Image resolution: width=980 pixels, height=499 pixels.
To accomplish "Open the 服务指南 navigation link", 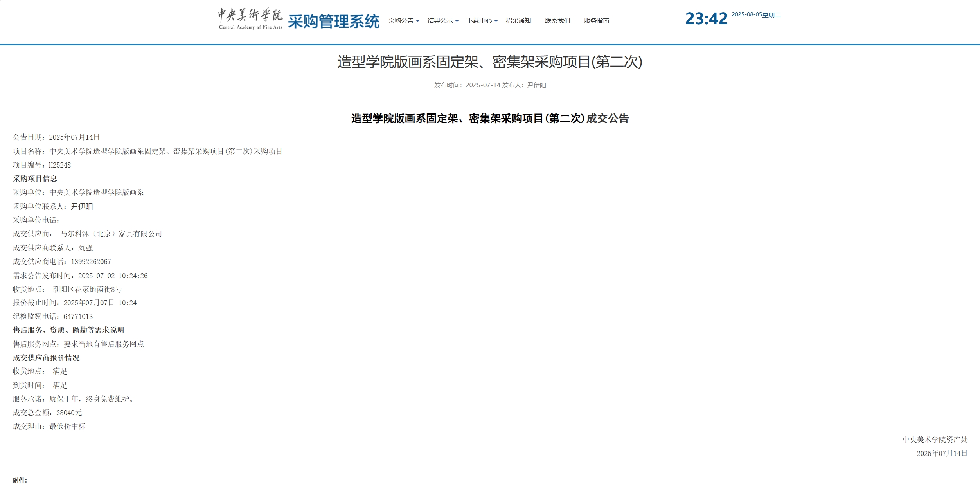I will (x=597, y=21).
